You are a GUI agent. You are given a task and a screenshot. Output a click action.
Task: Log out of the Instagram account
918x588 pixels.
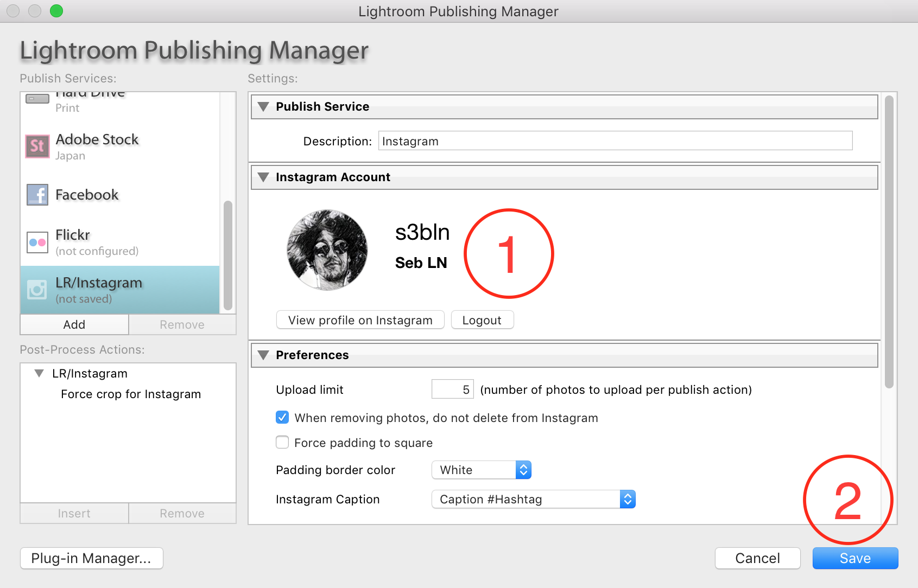(x=482, y=320)
